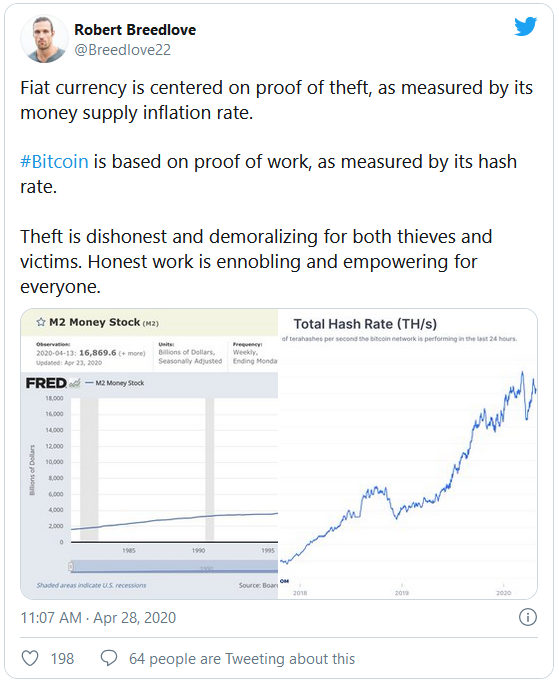Click the FRED logo in chart
Viewport: 559px width, 684px height.
click(x=46, y=383)
